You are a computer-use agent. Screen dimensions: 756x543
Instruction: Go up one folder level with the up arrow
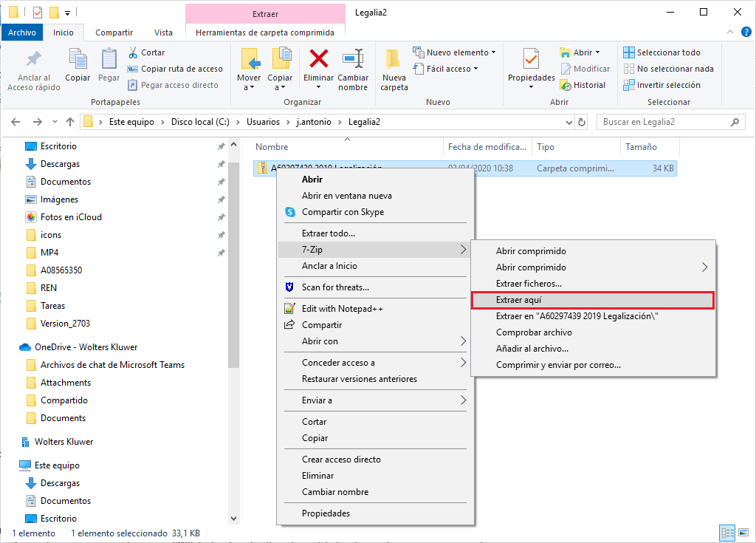(x=70, y=122)
